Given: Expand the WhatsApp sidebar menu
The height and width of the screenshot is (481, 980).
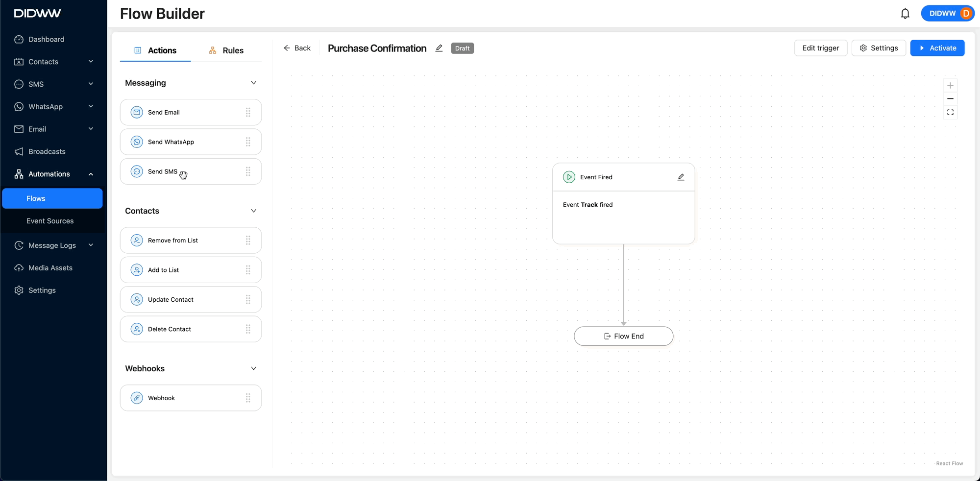Looking at the screenshot, I should (91, 107).
